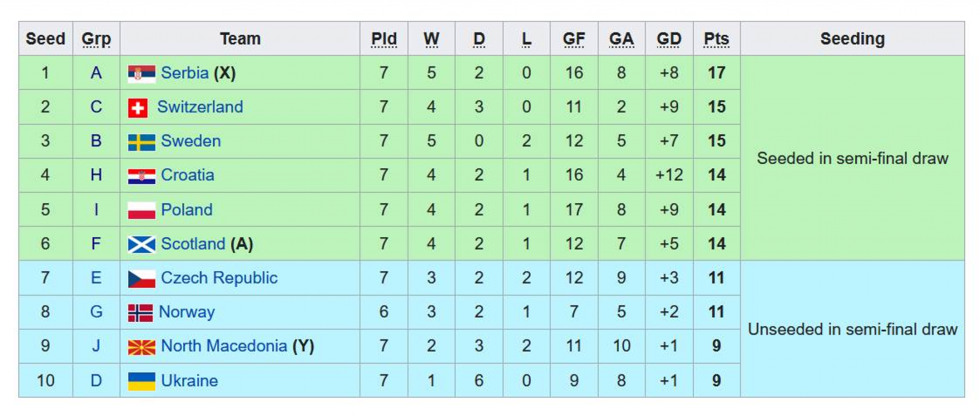Viewport: 980px width, 416px height.
Task: Click the Sweden flag icon
Action: (x=142, y=142)
